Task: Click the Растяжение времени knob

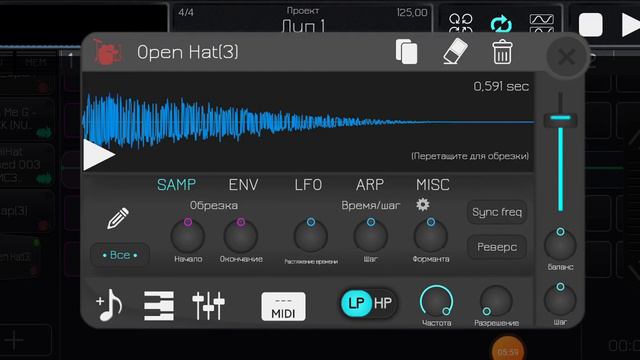Action: click(311, 236)
